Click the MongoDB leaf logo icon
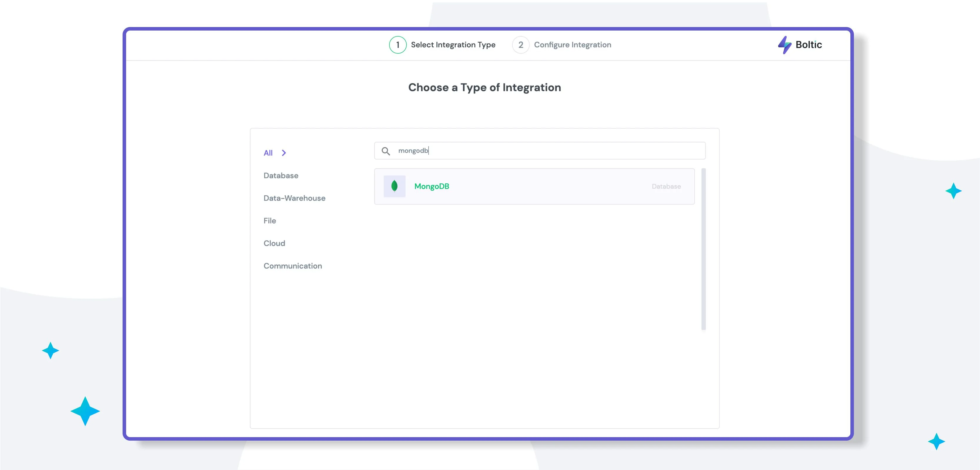Viewport: 980px width, 470px height. (x=394, y=186)
